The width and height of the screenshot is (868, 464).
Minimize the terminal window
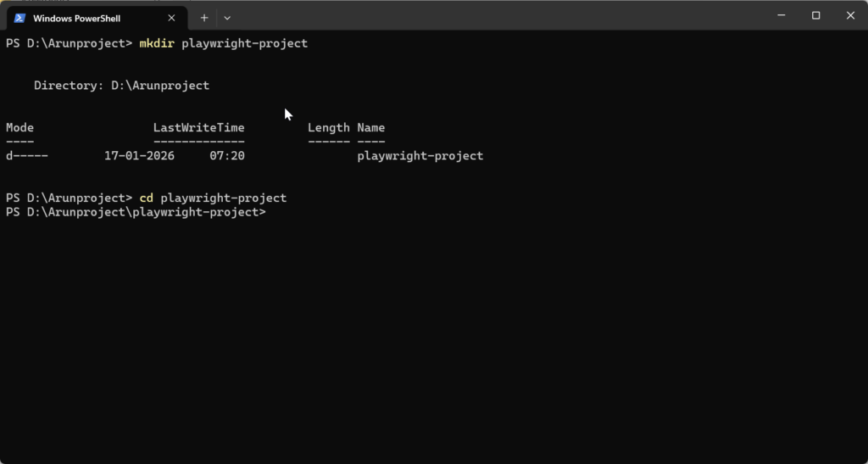coord(782,15)
